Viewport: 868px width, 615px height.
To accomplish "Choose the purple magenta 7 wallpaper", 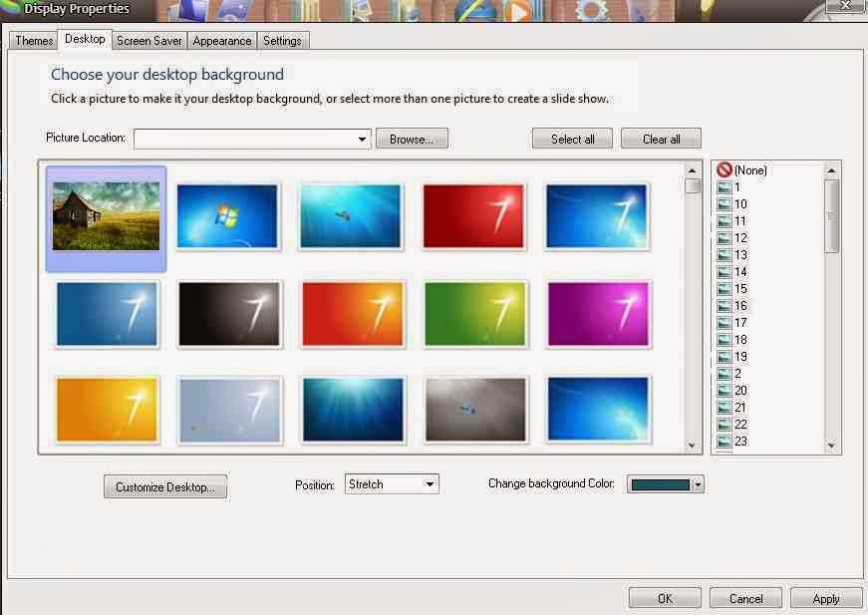I will [598, 314].
